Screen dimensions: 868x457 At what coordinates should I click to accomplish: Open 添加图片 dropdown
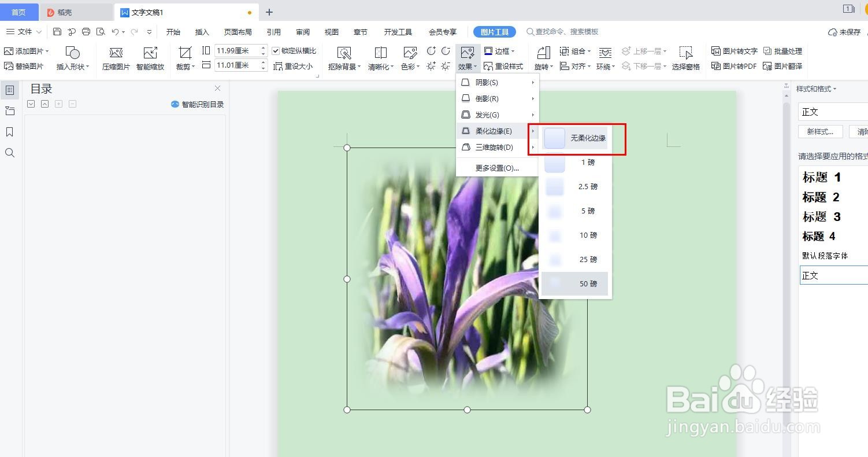pos(27,51)
